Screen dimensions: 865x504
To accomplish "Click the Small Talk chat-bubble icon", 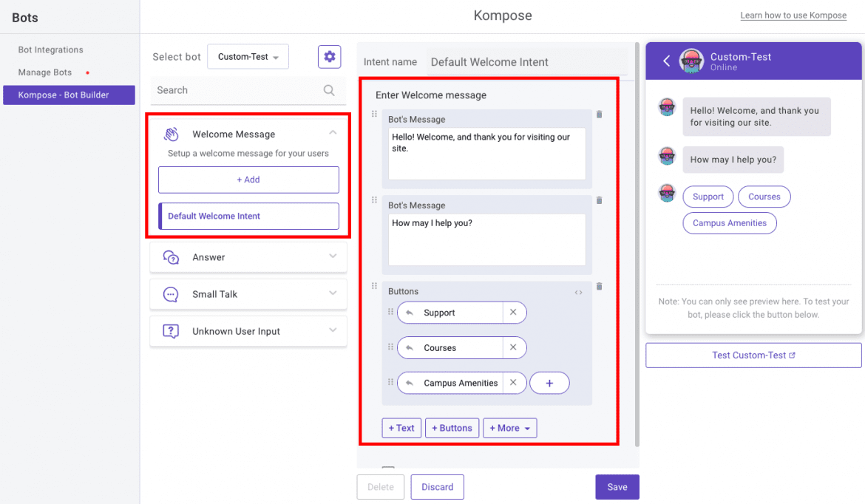I will coord(171,294).
